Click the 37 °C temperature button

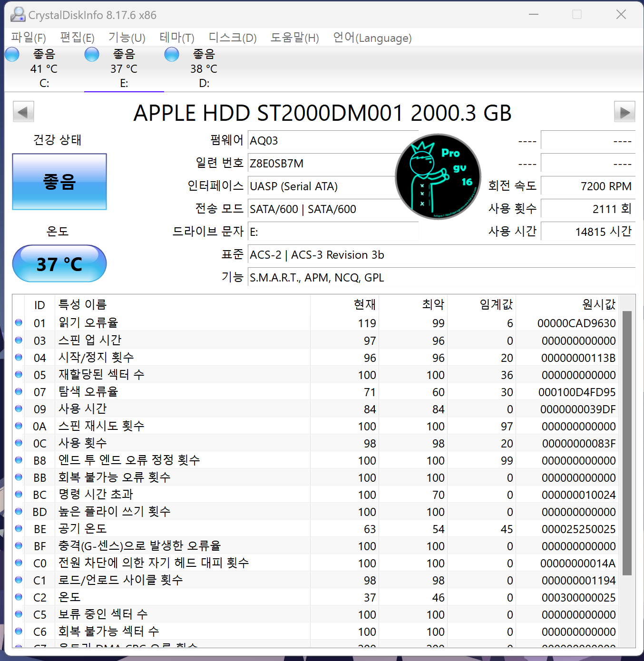(x=59, y=263)
